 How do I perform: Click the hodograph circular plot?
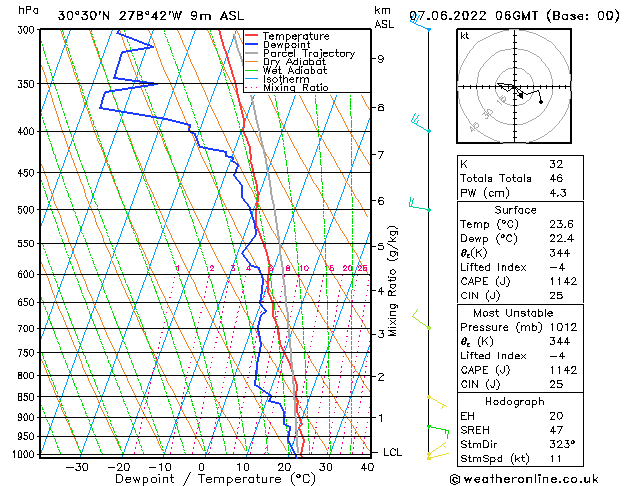point(514,86)
